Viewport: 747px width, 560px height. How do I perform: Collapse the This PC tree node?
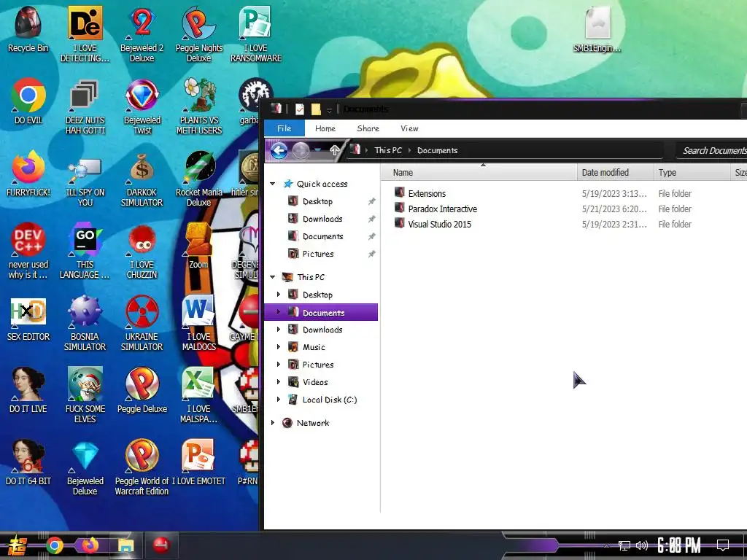click(x=273, y=277)
